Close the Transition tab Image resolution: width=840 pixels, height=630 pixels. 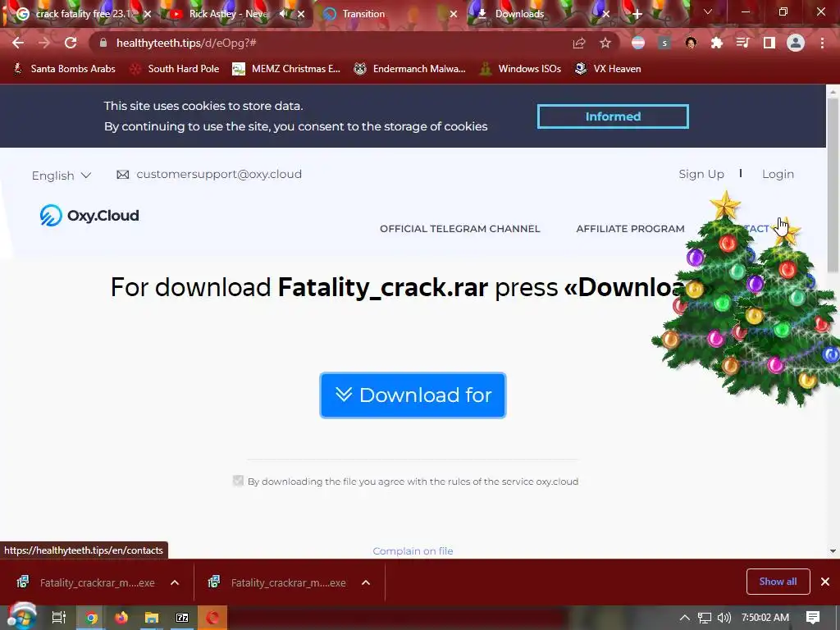454,14
